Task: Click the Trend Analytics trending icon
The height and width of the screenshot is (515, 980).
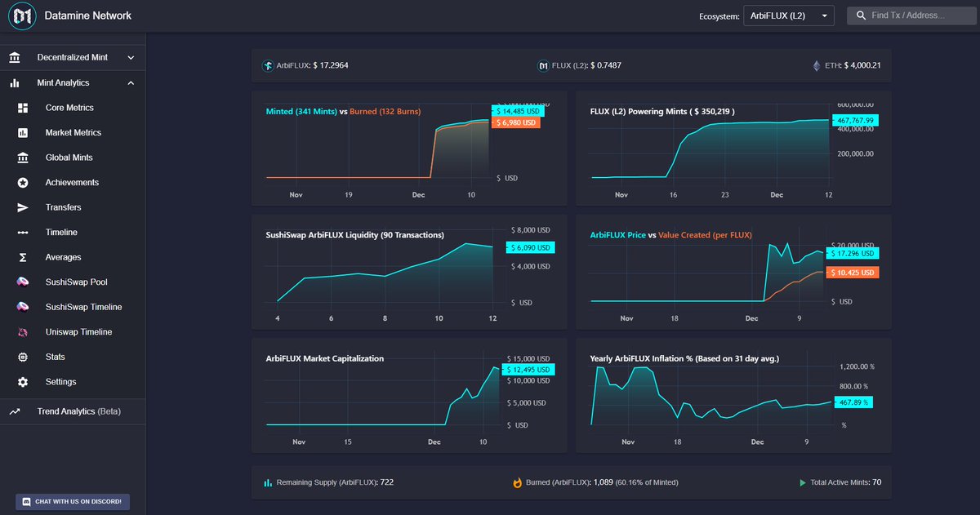Action: tap(15, 412)
